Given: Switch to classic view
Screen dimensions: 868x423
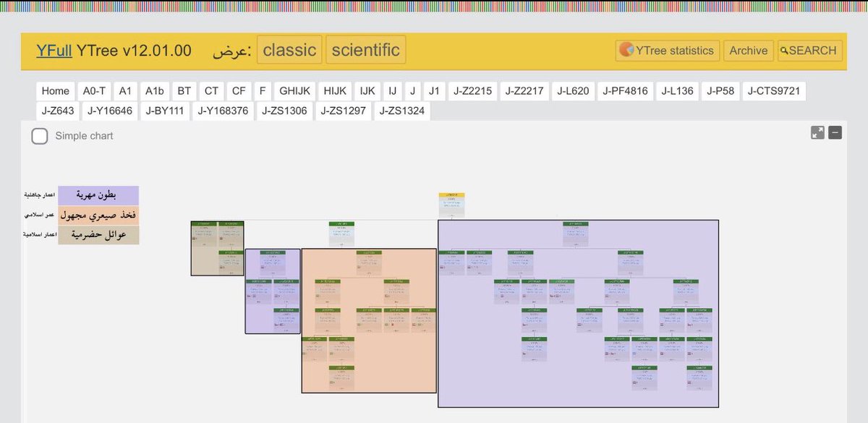Looking at the screenshot, I should (x=289, y=50).
